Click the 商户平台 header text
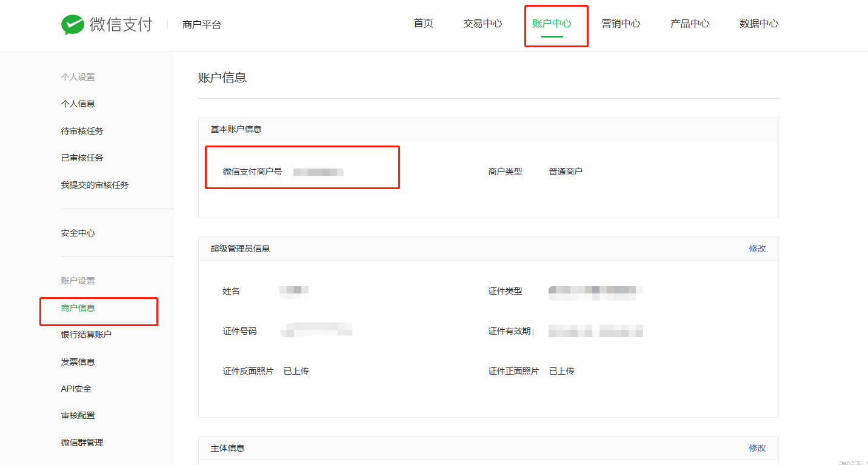 202,25
